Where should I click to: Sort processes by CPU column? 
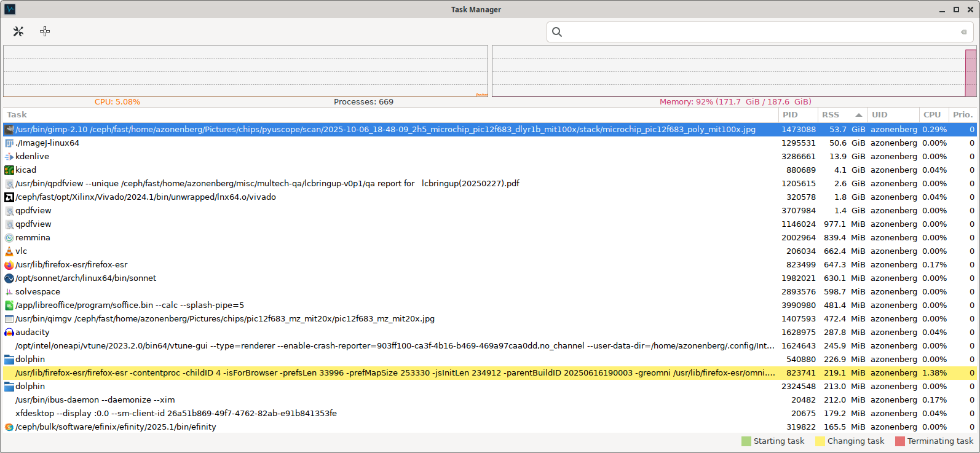tap(931, 115)
